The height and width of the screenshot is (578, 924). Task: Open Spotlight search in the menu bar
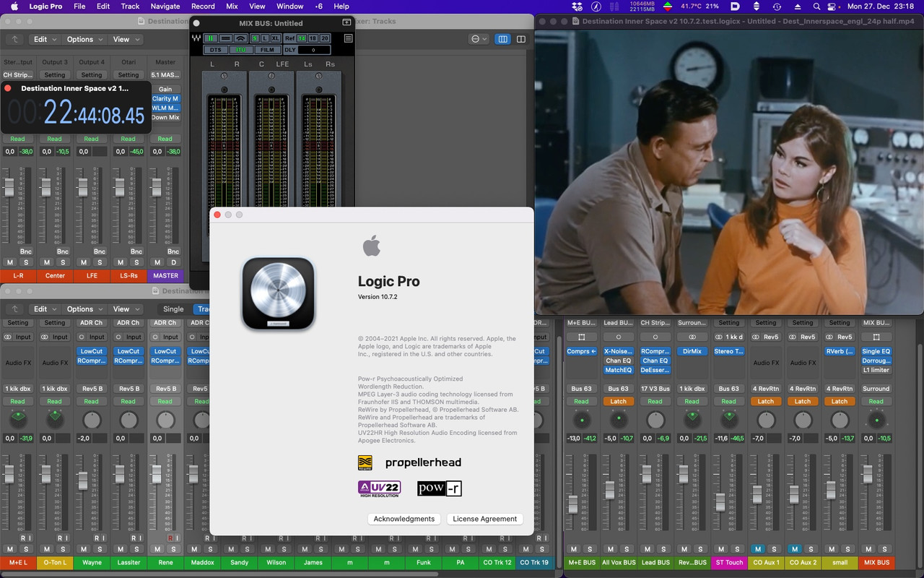pos(816,6)
